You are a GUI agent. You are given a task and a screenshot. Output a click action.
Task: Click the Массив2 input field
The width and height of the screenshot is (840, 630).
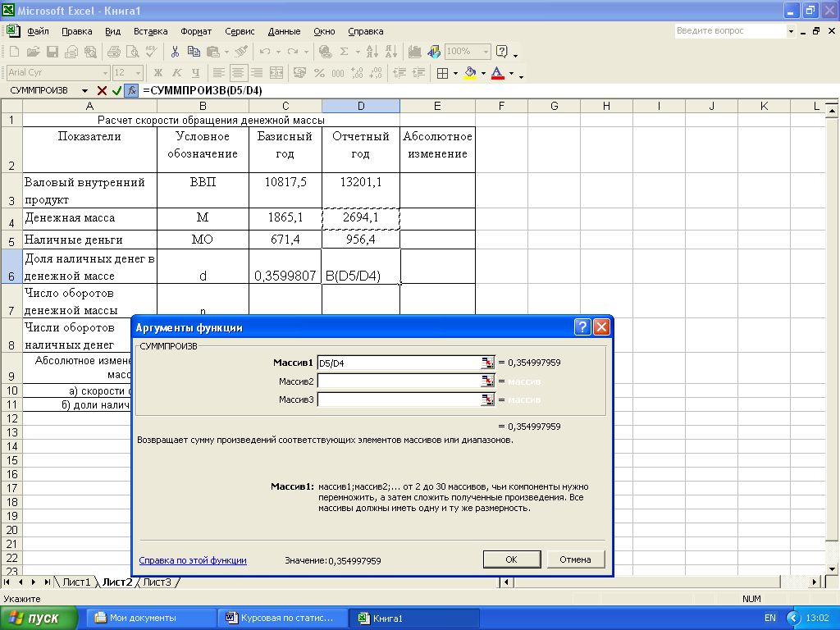(x=399, y=381)
